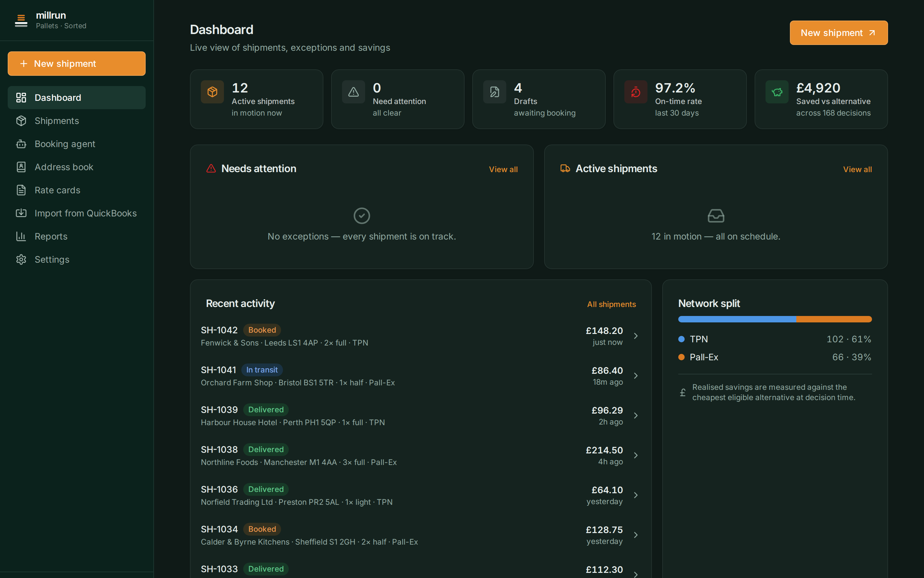Image resolution: width=924 pixels, height=578 pixels.
Task: Open Import from QuickBooks
Action: coord(76,213)
